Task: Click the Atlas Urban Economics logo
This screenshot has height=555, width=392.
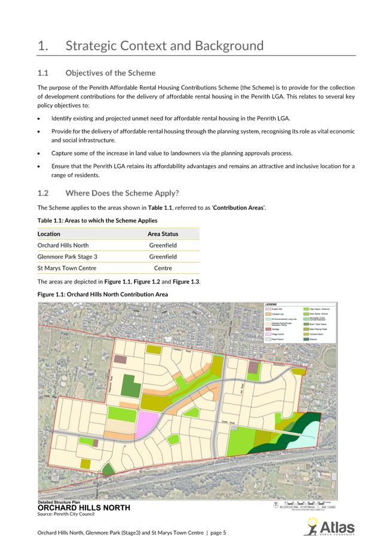Action: pyautogui.click(x=329, y=527)
